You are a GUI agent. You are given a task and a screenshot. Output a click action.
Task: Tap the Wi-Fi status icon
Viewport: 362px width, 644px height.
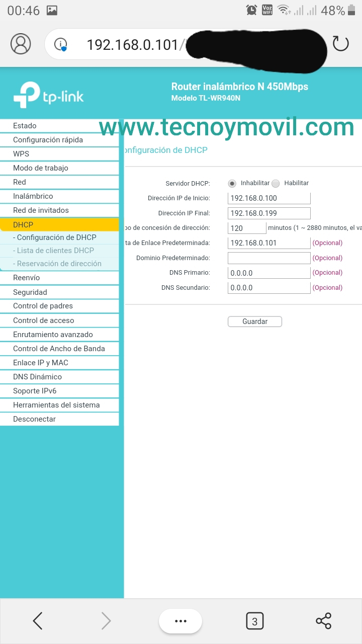[x=284, y=10]
